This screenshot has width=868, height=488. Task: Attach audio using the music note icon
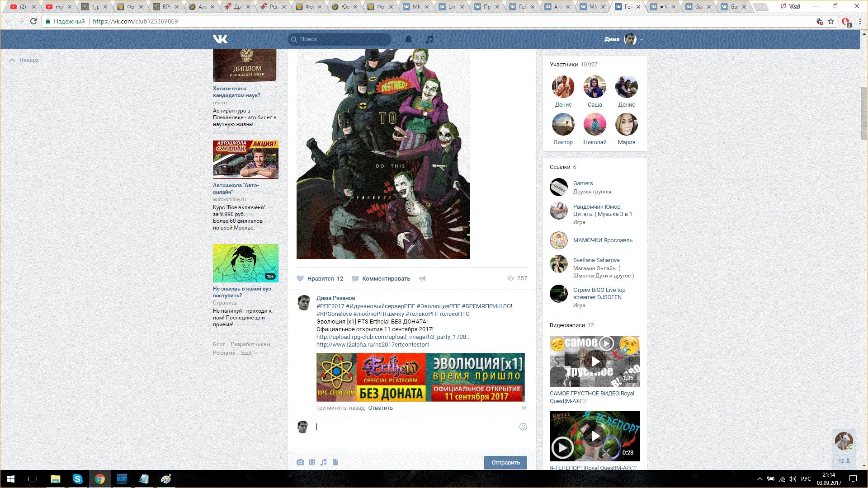click(323, 462)
